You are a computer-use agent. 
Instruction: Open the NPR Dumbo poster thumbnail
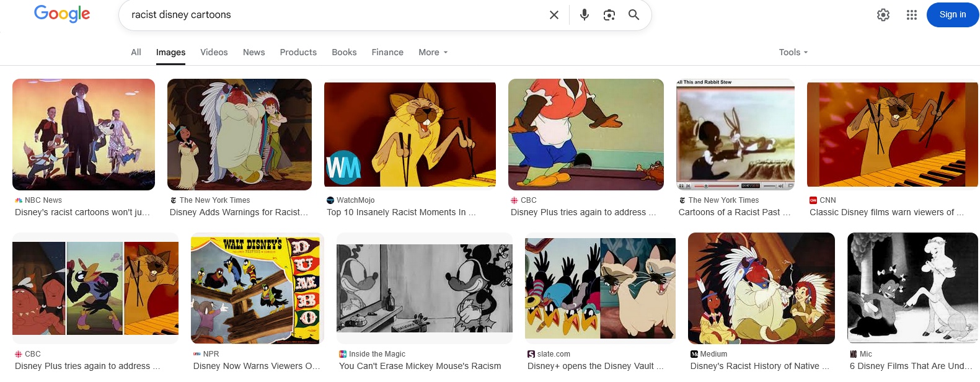pyautogui.click(x=257, y=288)
